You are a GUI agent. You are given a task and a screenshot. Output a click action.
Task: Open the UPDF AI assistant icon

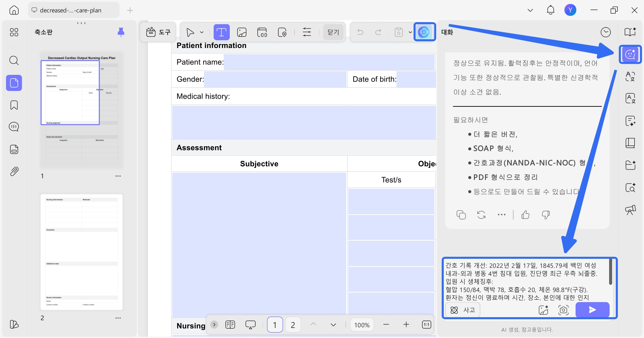(424, 32)
